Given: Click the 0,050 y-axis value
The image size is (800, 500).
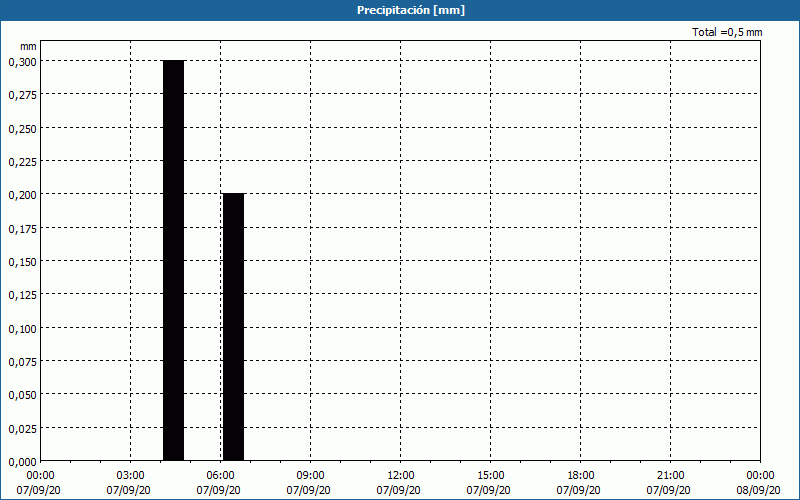Looking at the screenshot, I should (x=22, y=395).
